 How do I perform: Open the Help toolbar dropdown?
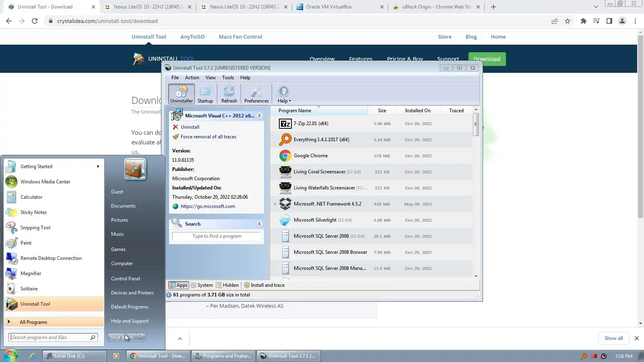[284, 94]
